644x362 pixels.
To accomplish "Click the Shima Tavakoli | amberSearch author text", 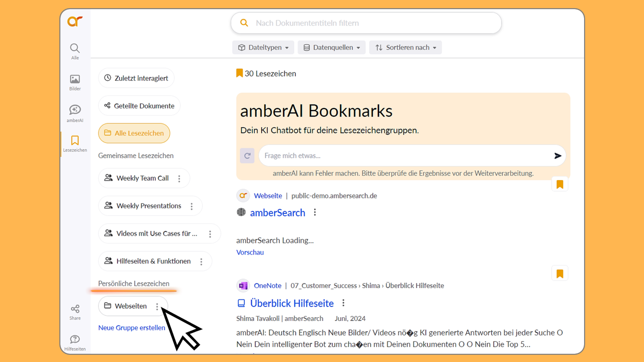I will [280, 319].
